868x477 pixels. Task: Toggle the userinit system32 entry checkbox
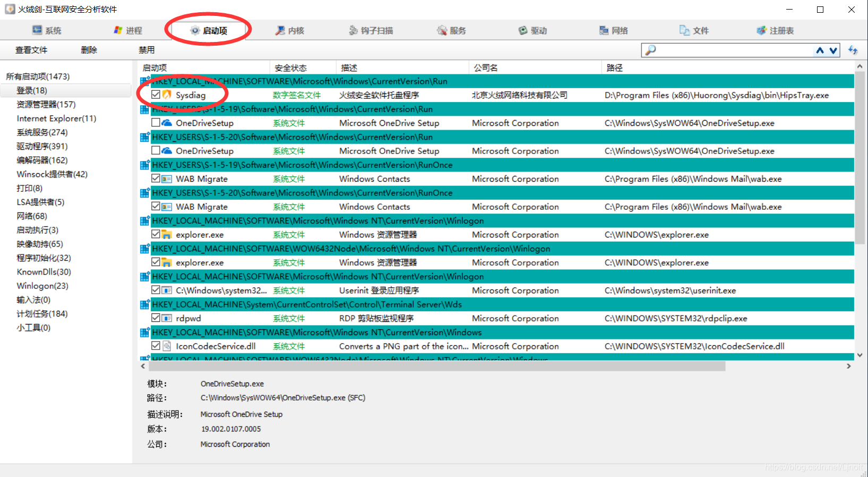pos(156,290)
